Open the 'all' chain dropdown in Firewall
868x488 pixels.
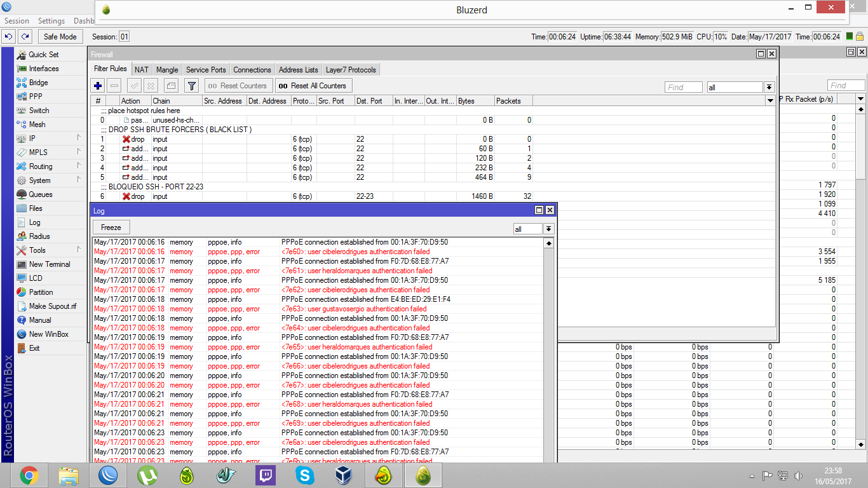pos(769,87)
